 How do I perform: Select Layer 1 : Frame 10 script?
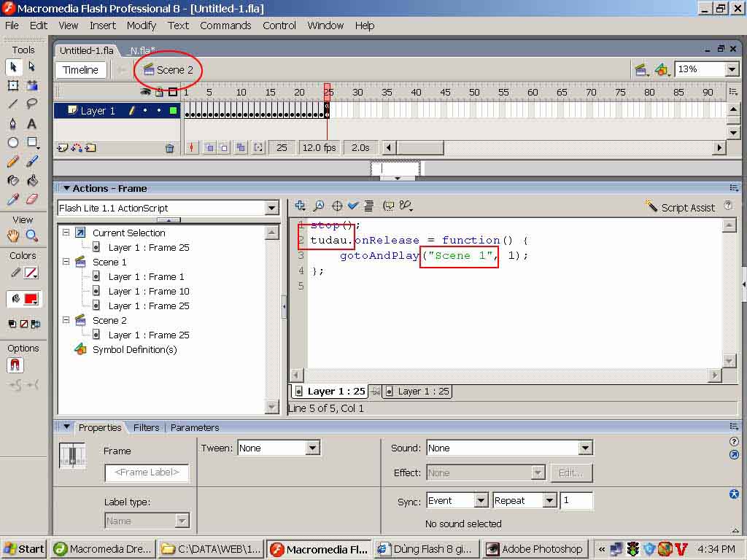coord(148,292)
